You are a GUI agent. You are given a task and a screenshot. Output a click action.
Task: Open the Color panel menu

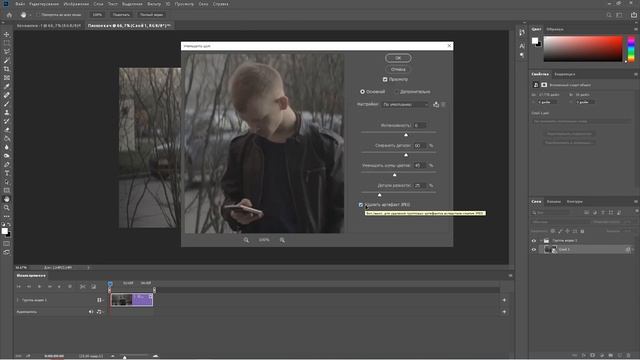[x=636, y=29]
